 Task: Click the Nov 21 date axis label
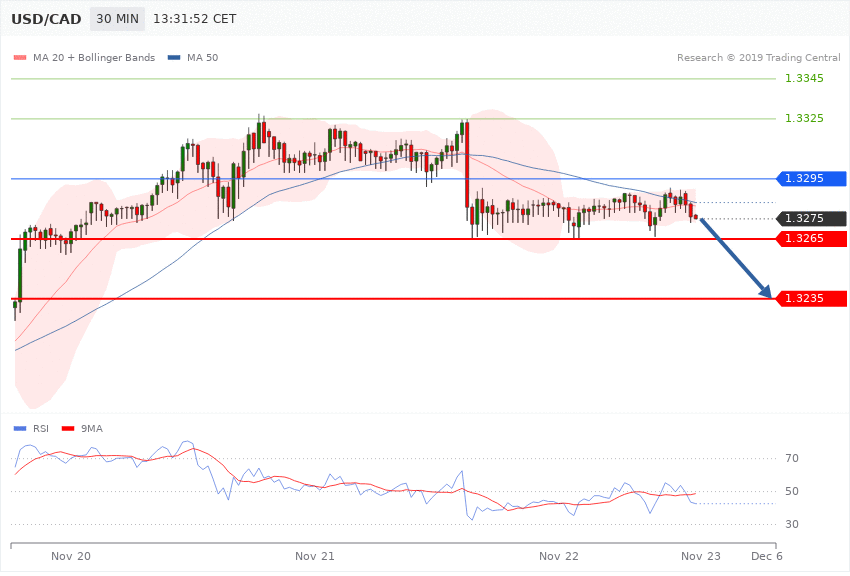315,556
